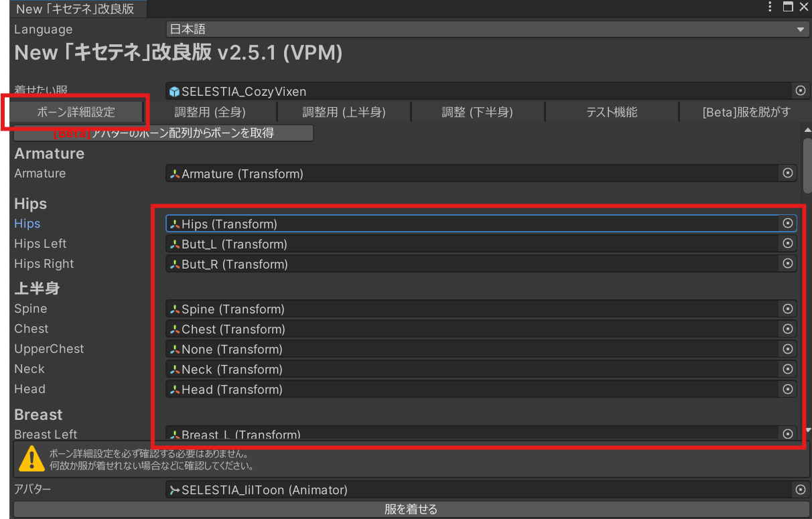Image resolution: width=812 pixels, height=519 pixels.
Task: Open object picker for Spine field
Action: pyautogui.click(x=788, y=309)
